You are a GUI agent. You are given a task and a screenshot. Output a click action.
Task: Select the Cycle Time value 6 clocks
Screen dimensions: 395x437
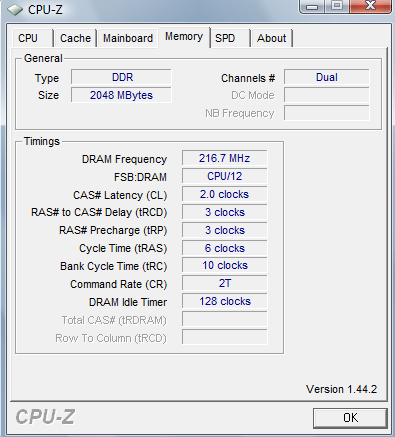pyautogui.click(x=224, y=248)
